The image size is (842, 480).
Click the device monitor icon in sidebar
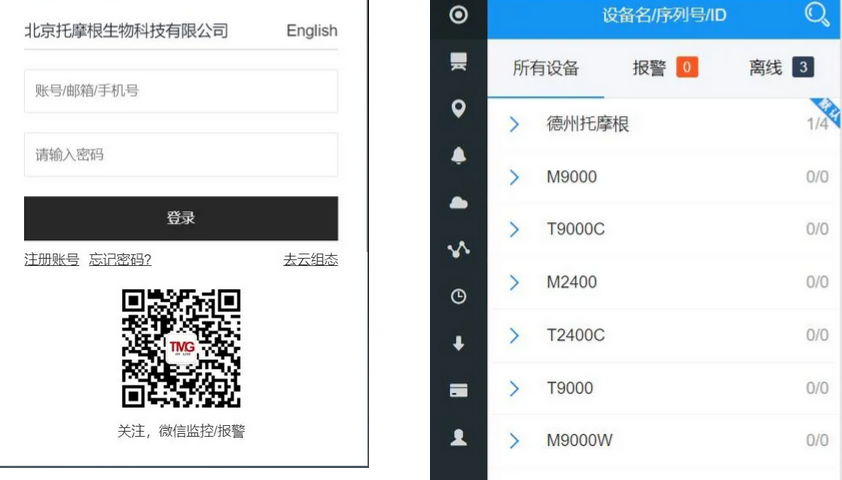pyautogui.click(x=459, y=62)
